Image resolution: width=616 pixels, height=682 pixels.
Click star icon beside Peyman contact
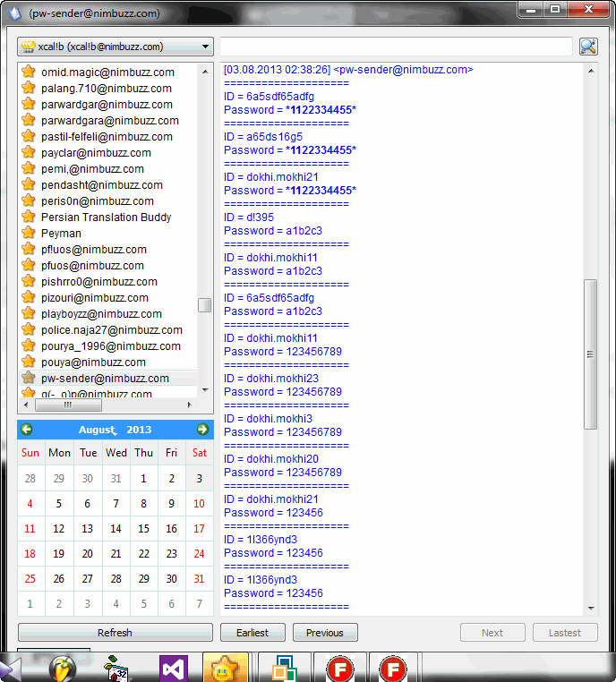coord(29,233)
